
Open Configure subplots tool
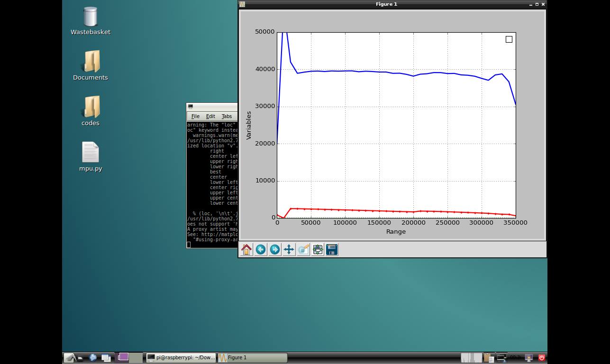(318, 249)
